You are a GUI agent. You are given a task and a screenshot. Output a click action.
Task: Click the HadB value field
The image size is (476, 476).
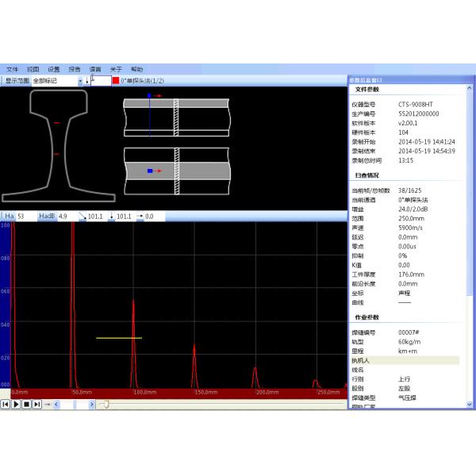(x=67, y=216)
